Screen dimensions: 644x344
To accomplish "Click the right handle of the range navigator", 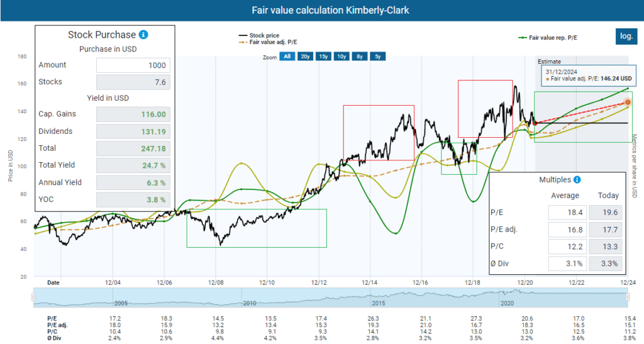I will (627, 297).
